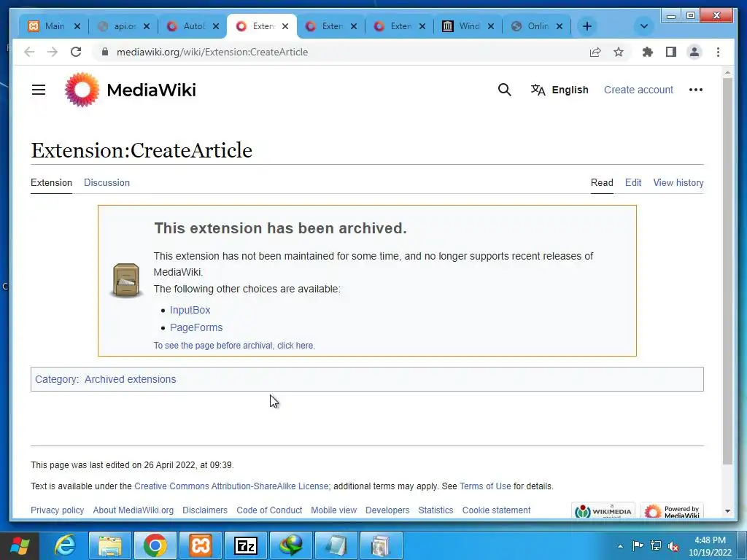Click the archive cabinet icon
Image resolution: width=747 pixels, height=560 pixels.
125,281
